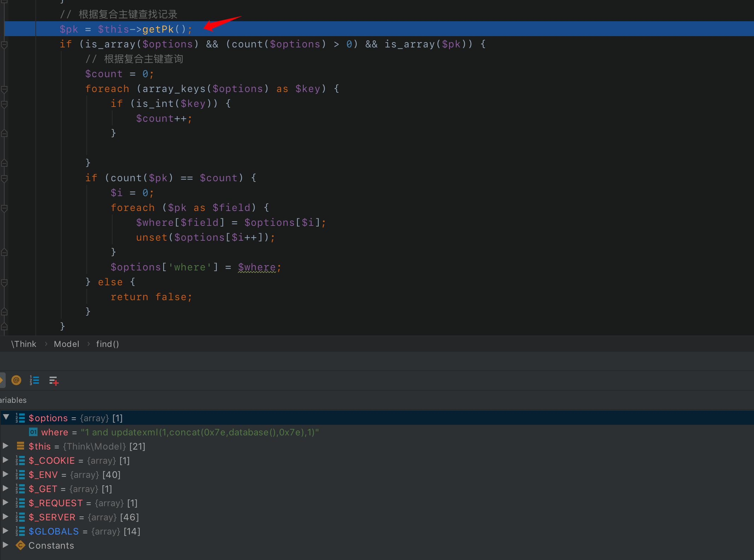Collapse the $options variable node
The image size is (754, 560).
pyautogui.click(x=6, y=417)
